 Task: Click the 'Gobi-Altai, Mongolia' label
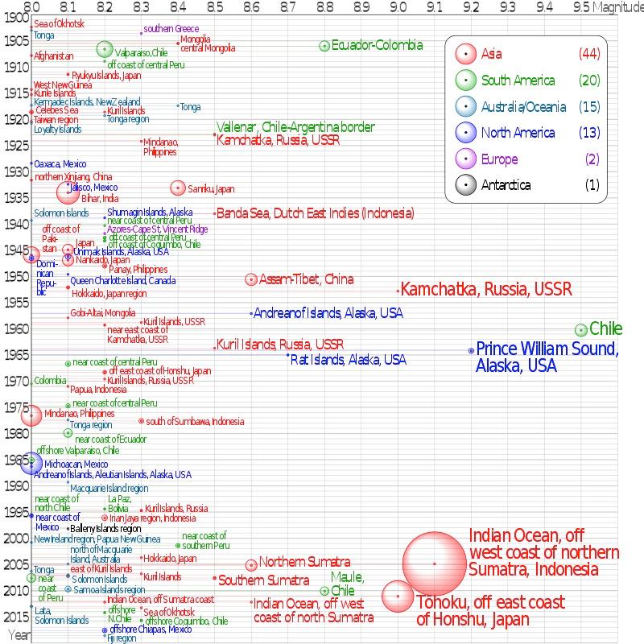(x=103, y=313)
